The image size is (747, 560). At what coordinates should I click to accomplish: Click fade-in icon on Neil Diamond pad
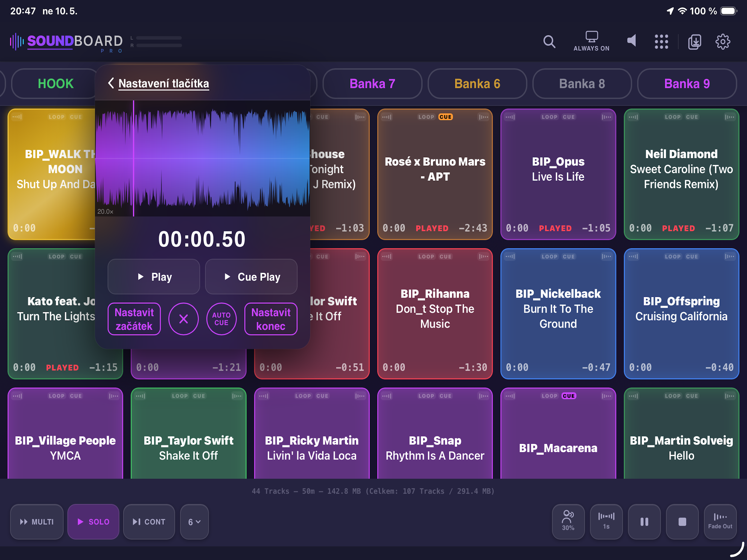633,117
